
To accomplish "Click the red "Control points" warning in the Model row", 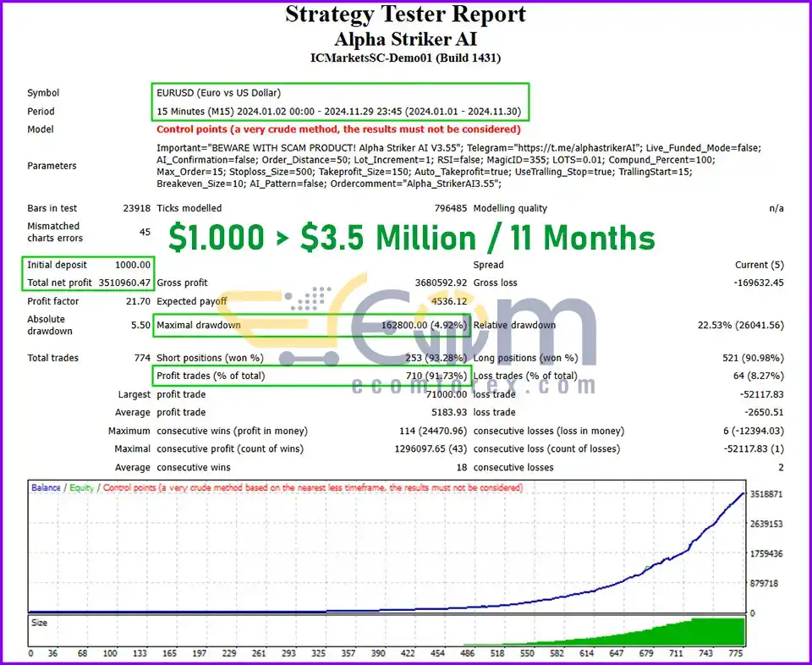I will point(338,129).
